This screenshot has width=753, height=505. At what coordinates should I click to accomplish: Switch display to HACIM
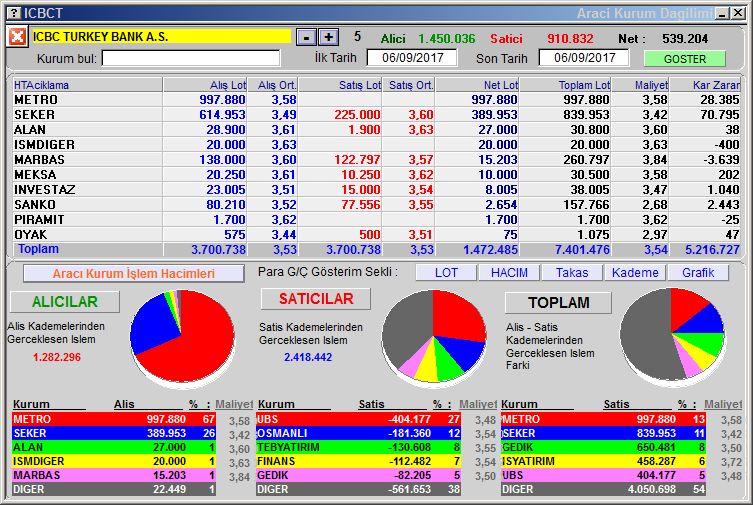click(509, 273)
